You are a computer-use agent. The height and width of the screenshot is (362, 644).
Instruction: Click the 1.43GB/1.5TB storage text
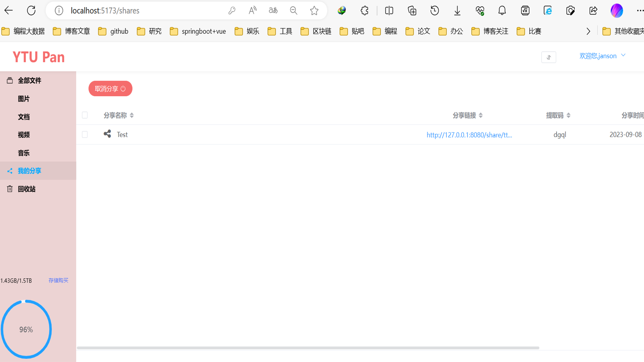[x=16, y=281]
